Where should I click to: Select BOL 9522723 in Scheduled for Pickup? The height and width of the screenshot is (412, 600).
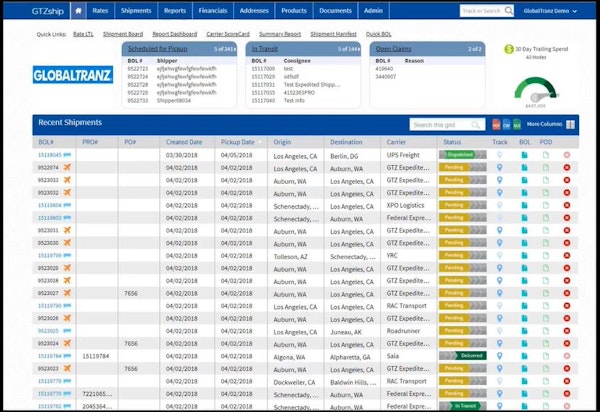[138, 69]
